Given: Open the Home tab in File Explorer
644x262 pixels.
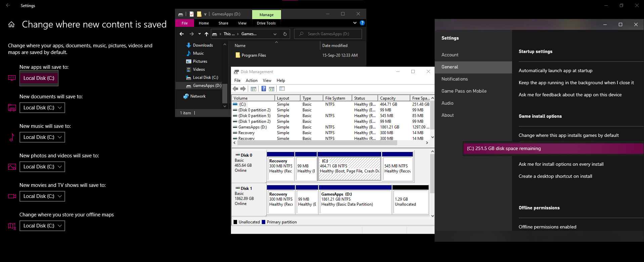Looking at the screenshot, I should pos(204,23).
